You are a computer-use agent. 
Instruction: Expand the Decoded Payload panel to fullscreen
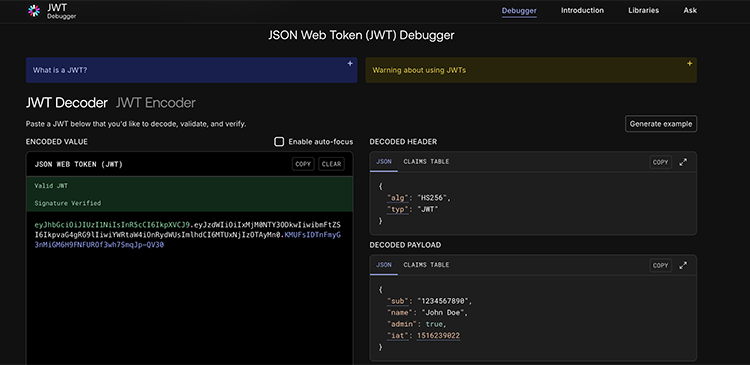coord(683,265)
